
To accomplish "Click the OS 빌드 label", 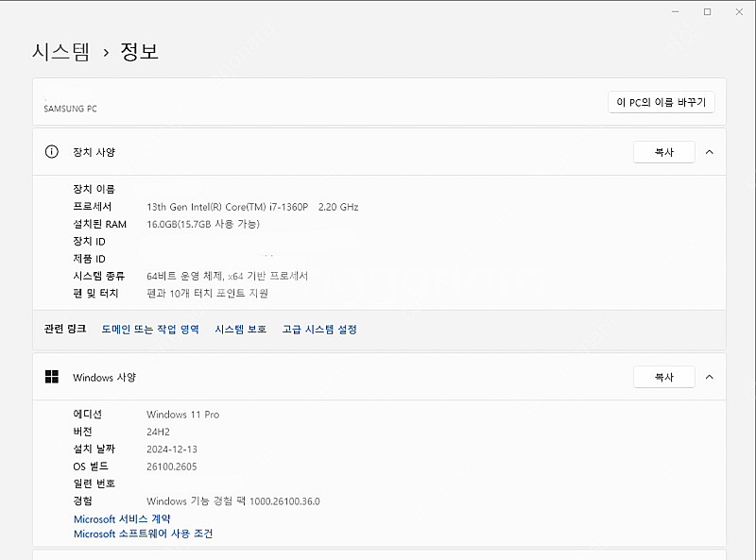I will point(91,467).
